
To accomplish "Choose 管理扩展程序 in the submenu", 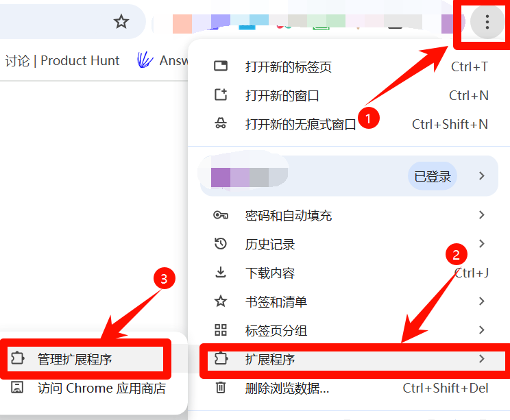I will coord(85,359).
